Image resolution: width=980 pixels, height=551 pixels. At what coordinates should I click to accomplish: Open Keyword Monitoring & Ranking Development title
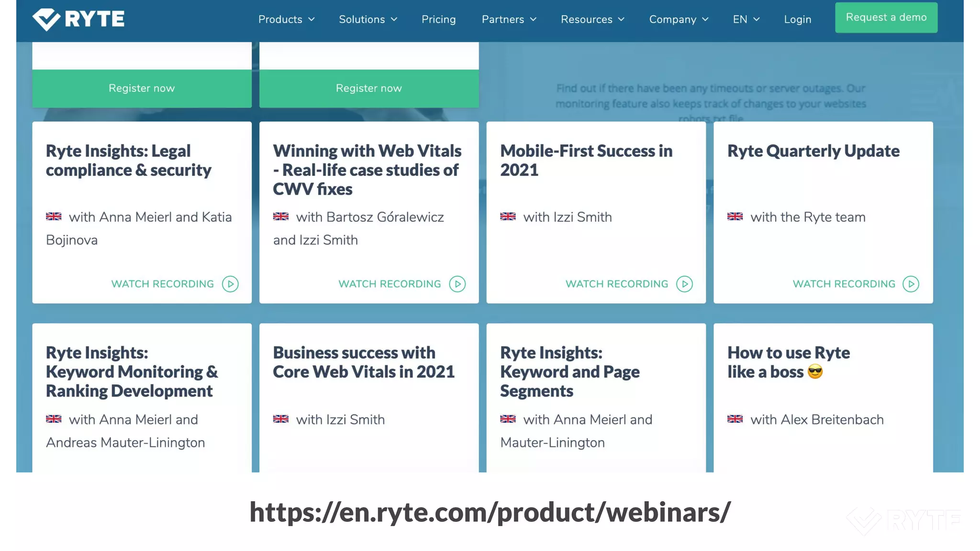tap(132, 372)
